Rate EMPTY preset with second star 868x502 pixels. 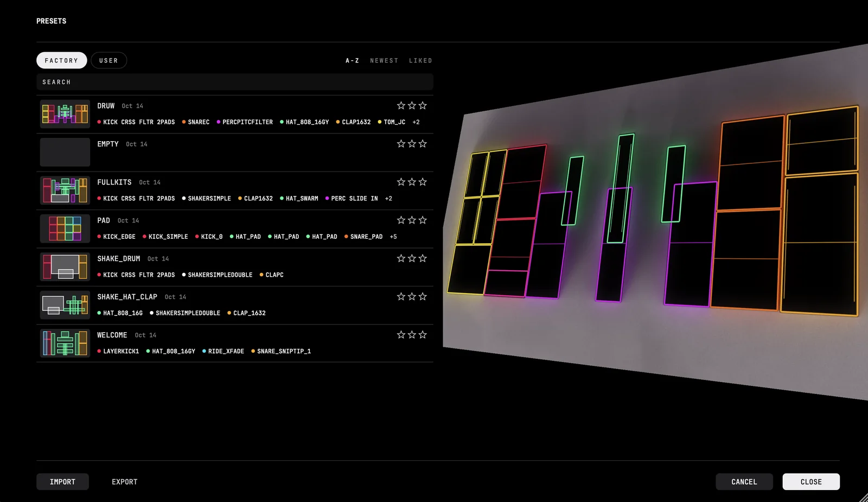[x=412, y=144]
